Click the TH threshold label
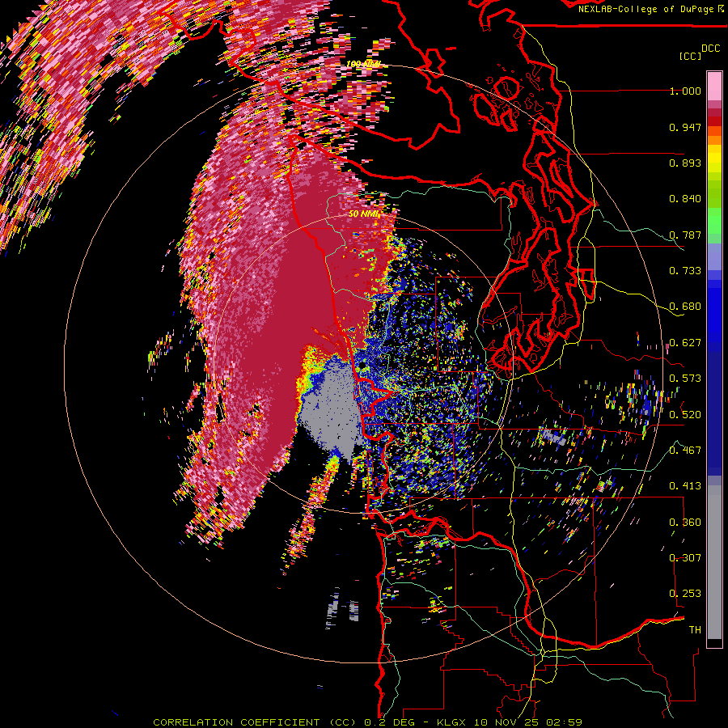Viewport: 728px width, 728px height. [x=695, y=630]
